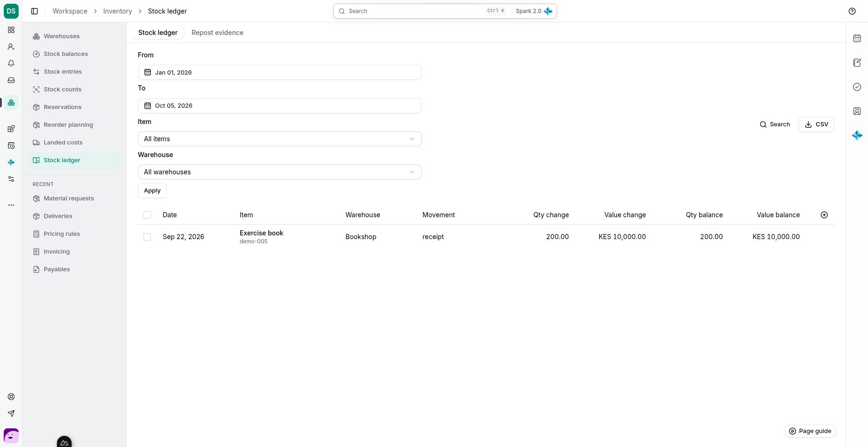Expand the All items dropdown
The height and width of the screenshot is (447, 868).
280,139
